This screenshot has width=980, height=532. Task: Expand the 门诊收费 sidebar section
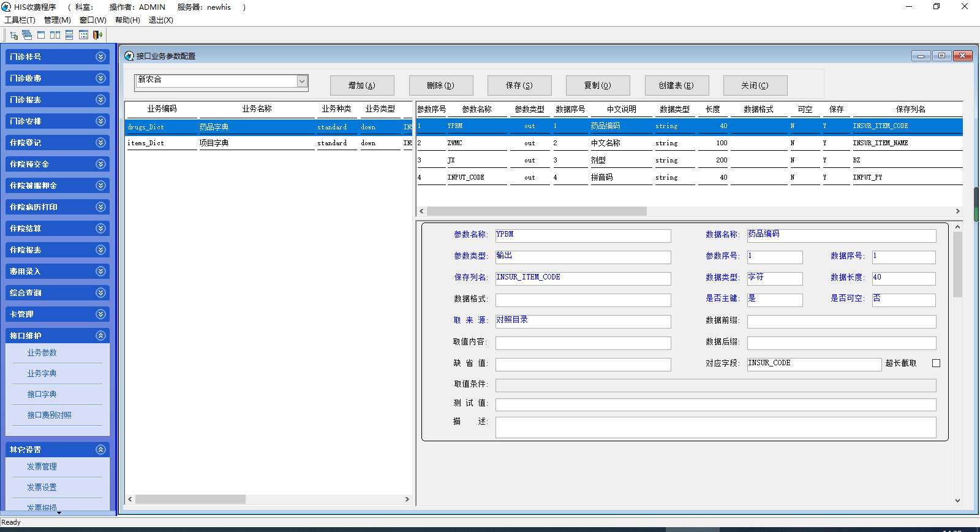101,78
